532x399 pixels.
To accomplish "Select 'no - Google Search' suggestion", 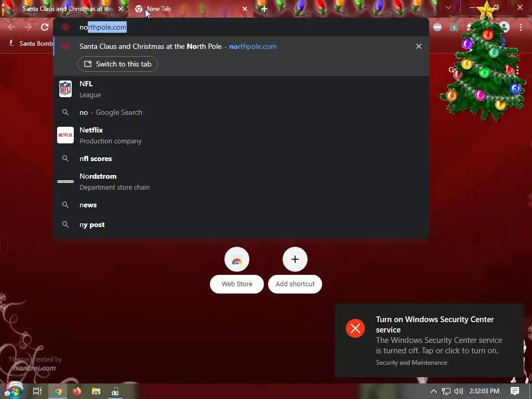I will (x=241, y=112).
